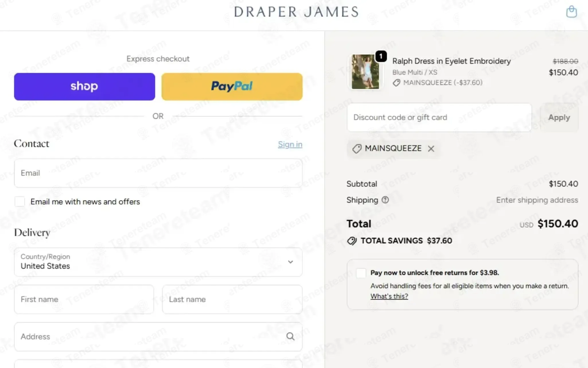Click the 'TOTAL SAVINGS $37.60' text
Viewport: 588px width, 368px height.
pyautogui.click(x=406, y=241)
